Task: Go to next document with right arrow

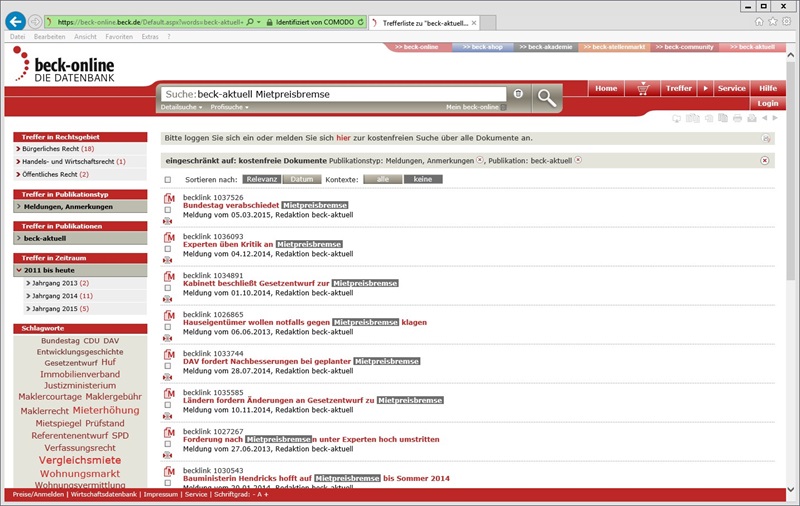Action: (x=775, y=118)
